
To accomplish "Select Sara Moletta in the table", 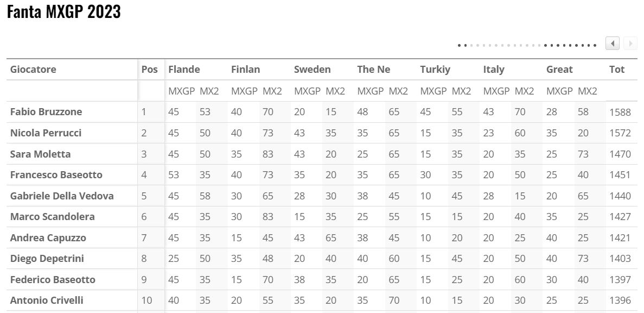I will (x=40, y=154).
